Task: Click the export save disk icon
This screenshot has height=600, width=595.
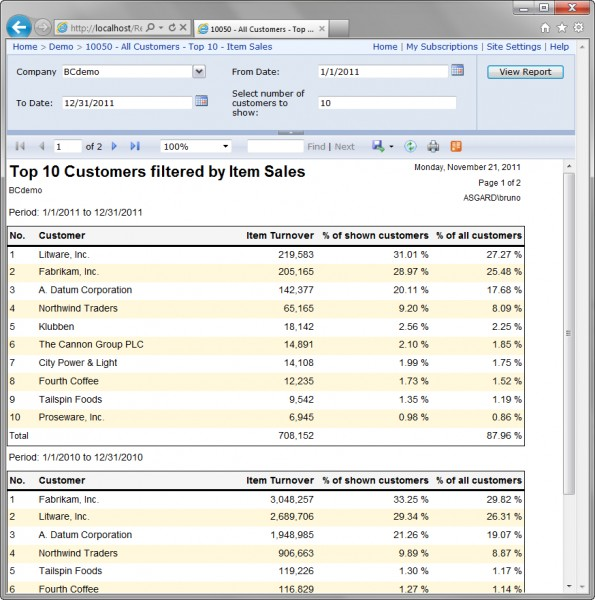Action: point(378,146)
